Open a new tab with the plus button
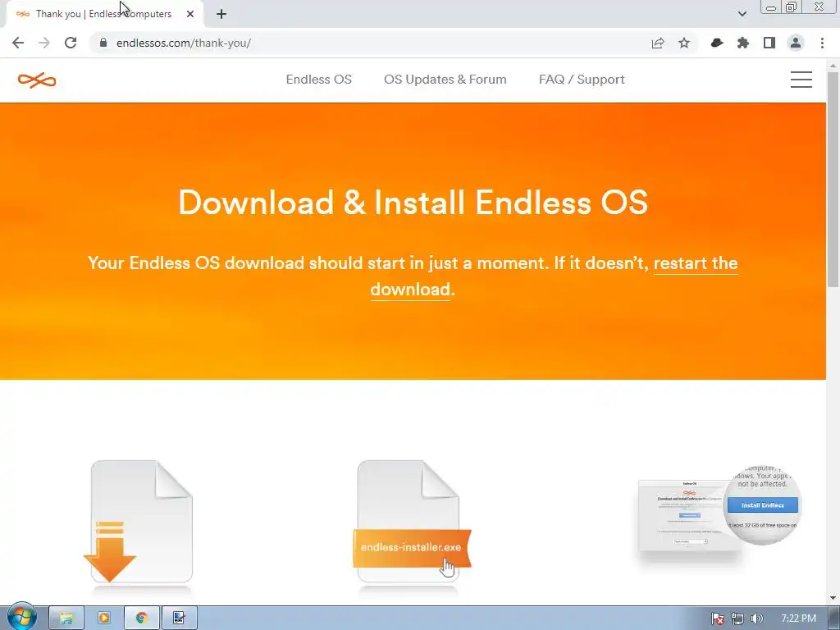 coord(221,14)
